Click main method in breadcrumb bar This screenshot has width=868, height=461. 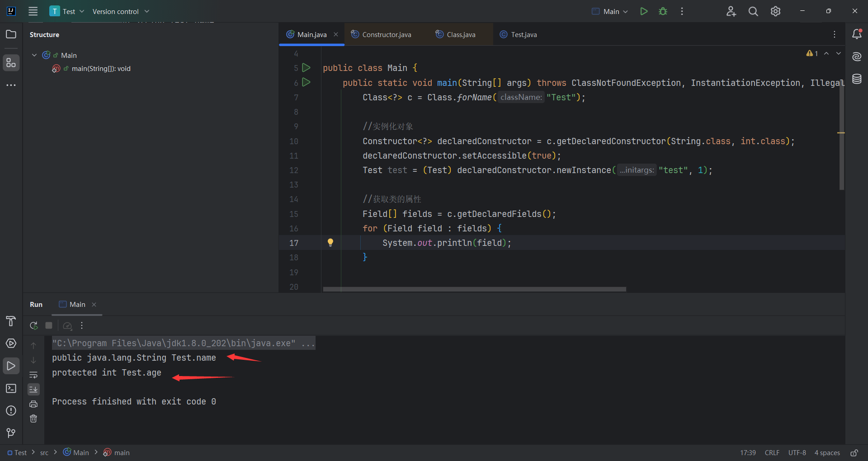point(117,452)
